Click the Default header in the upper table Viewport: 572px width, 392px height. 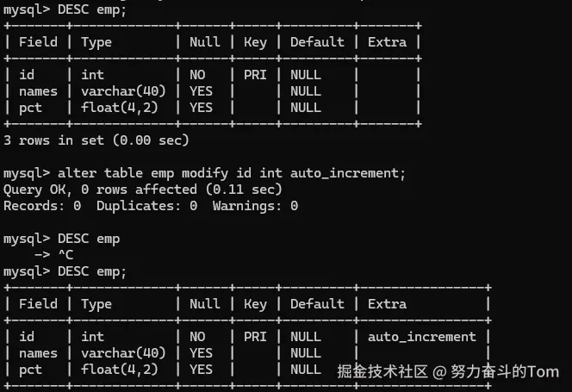pos(317,41)
